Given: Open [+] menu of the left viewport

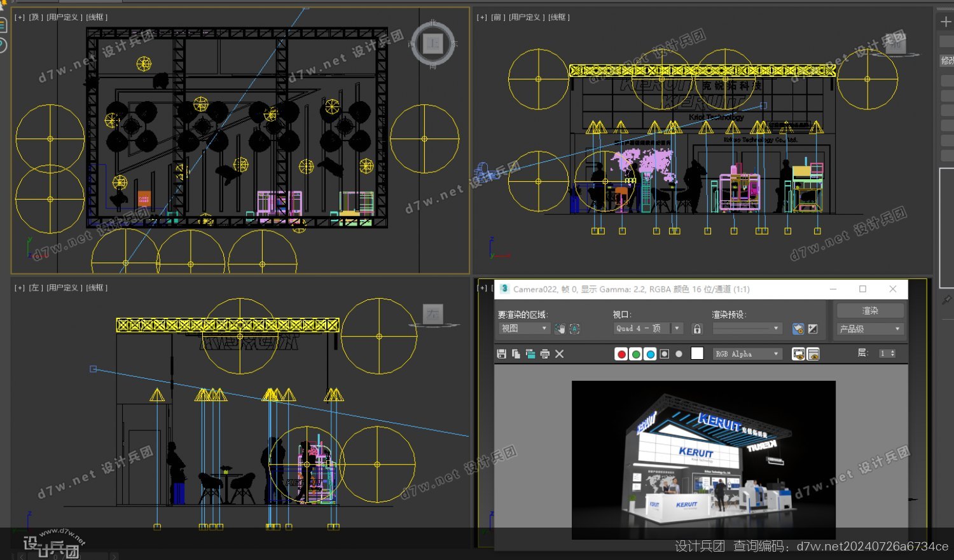Looking at the screenshot, I should (20, 288).
